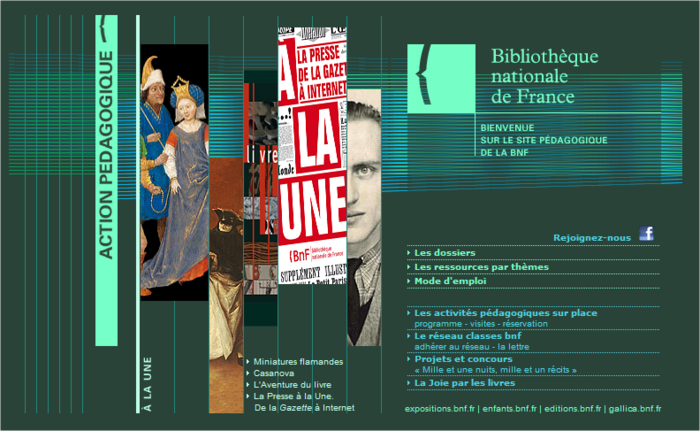Go to expositions.bnf.fr

[x=439, y=409]
